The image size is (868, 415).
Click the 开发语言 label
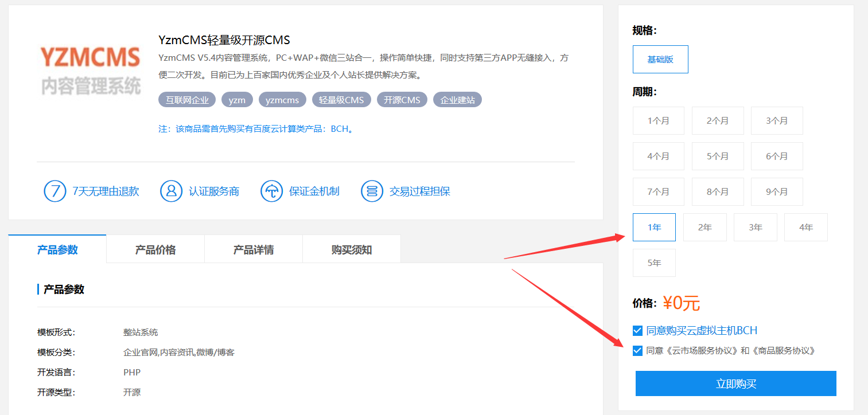[x=56, y=373]
